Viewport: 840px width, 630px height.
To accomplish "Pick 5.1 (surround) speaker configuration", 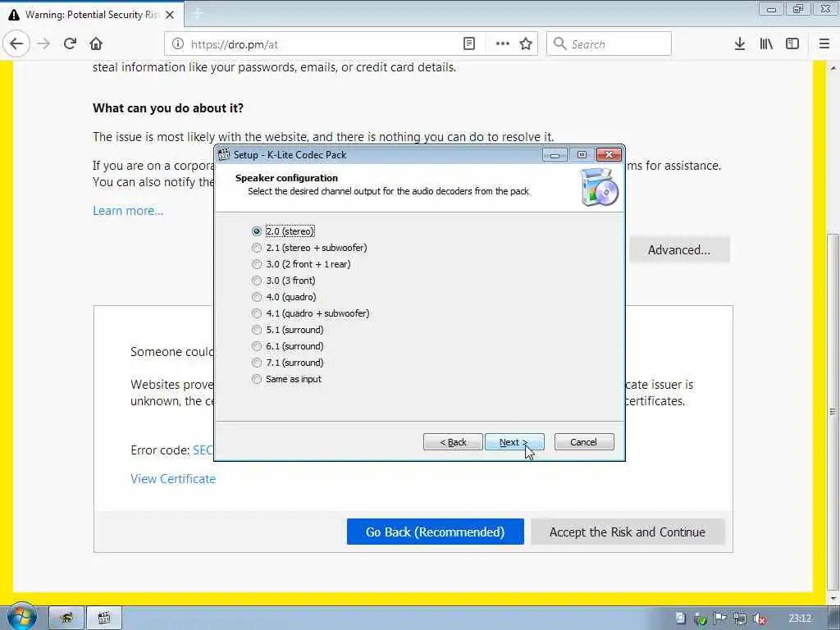I will coord(288,330).
